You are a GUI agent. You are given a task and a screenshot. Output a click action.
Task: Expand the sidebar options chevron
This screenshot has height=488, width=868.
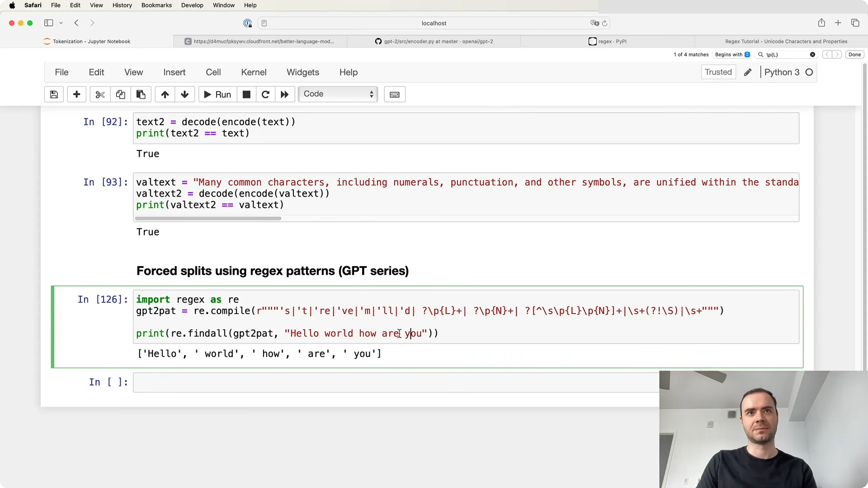pos(61,23)
